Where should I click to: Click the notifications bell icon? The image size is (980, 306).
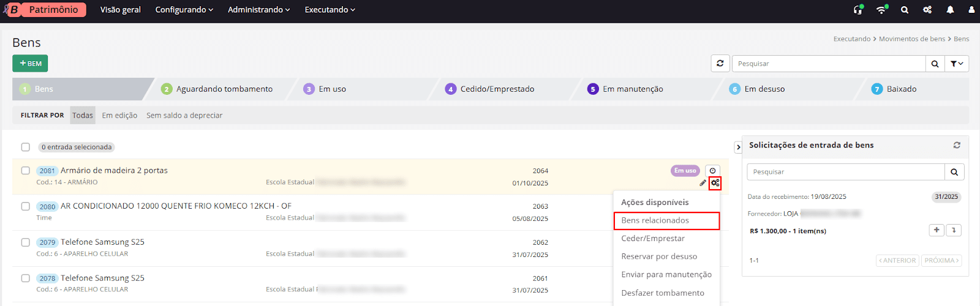(x=950, y=10)
